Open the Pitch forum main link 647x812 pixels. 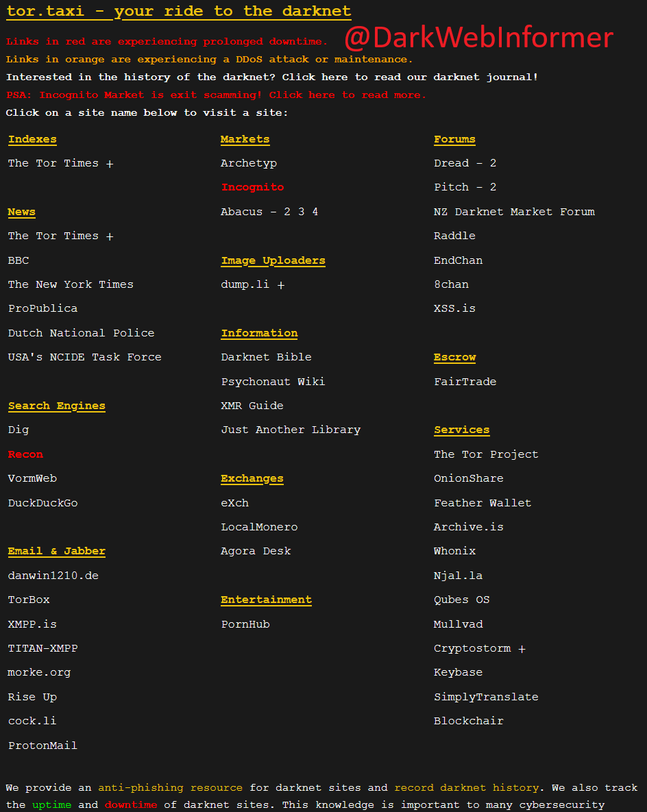pyautogui.click(x=451, y=187)
